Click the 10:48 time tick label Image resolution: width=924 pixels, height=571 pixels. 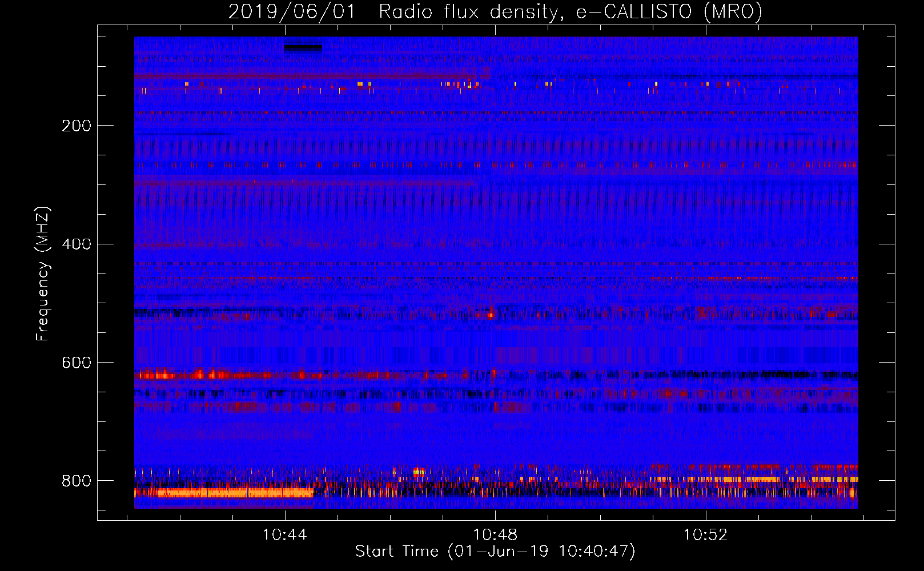point(495,534)
